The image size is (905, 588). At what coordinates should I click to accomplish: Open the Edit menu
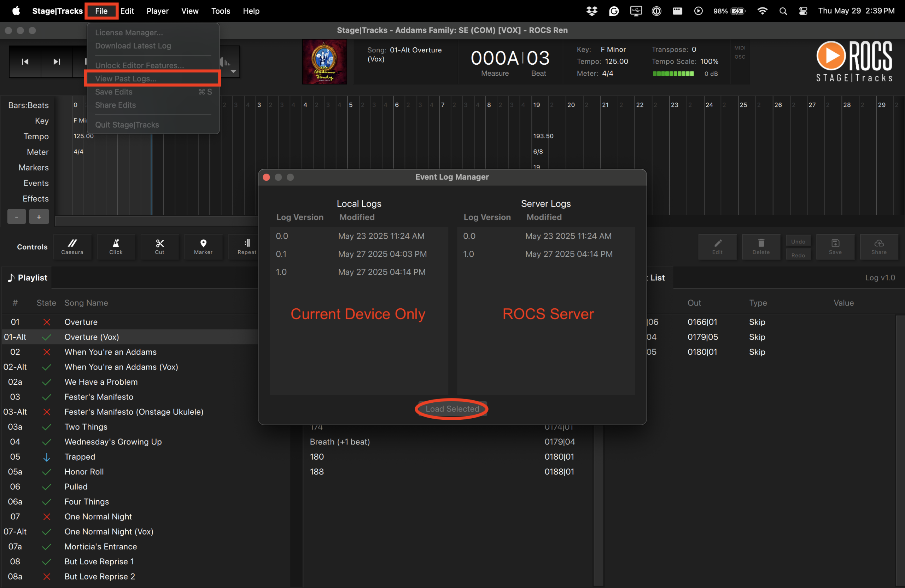[127, 11]
